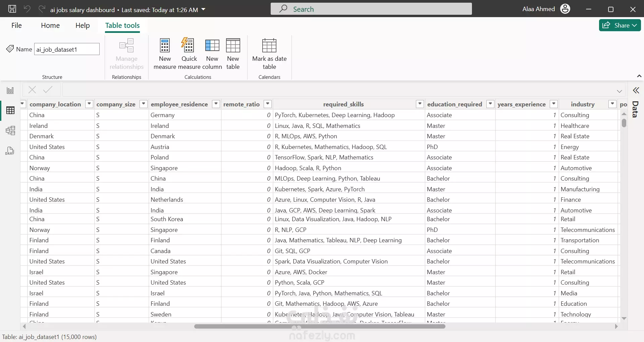
Task: Click the search magnifier icon
Action: coord(283,9)
